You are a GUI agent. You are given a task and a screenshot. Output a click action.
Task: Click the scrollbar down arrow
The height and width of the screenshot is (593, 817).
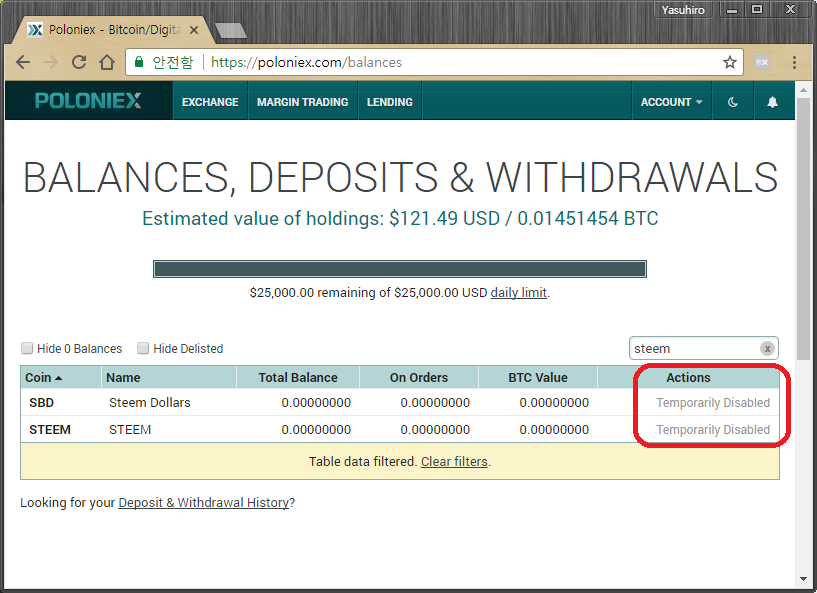click(803, 579)
